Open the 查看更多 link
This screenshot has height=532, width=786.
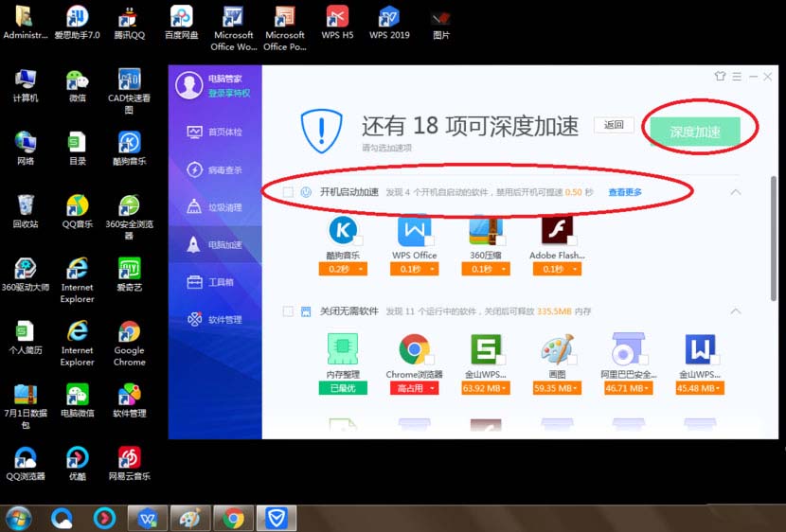pyautogui.click(x=625, y=192)
